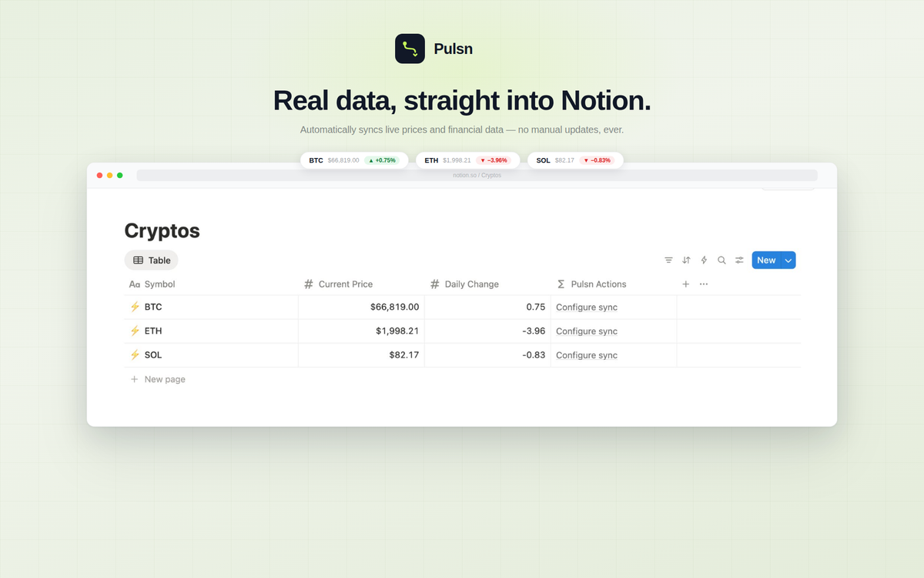Click the BTC price ticker pill

tap(354, 160)
